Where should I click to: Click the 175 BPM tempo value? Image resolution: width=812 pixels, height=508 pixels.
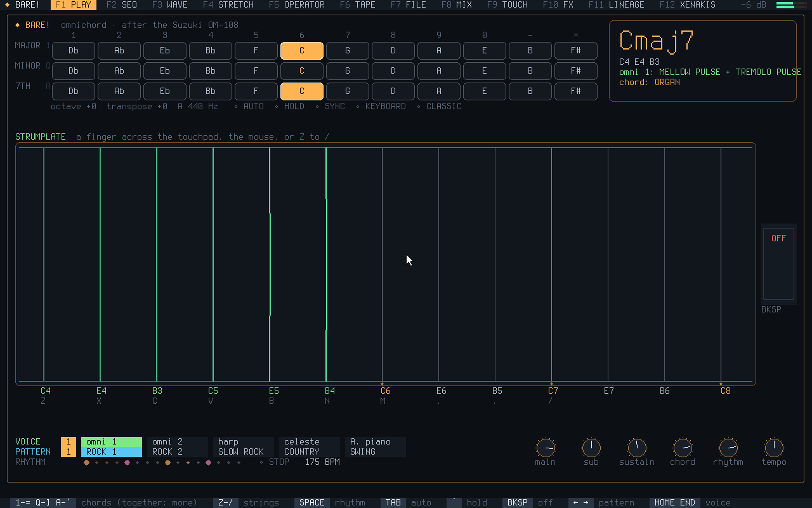pos(322,462)
